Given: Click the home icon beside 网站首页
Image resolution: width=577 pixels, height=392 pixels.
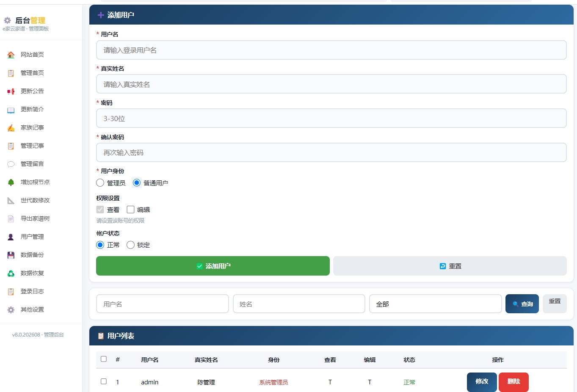Looking at the screenshot, I should (11, 55).
